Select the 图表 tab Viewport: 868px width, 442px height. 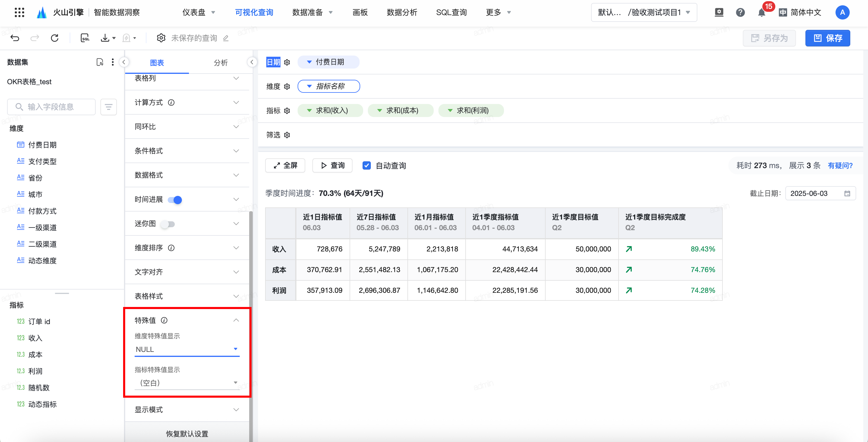(x=157, y=63)
